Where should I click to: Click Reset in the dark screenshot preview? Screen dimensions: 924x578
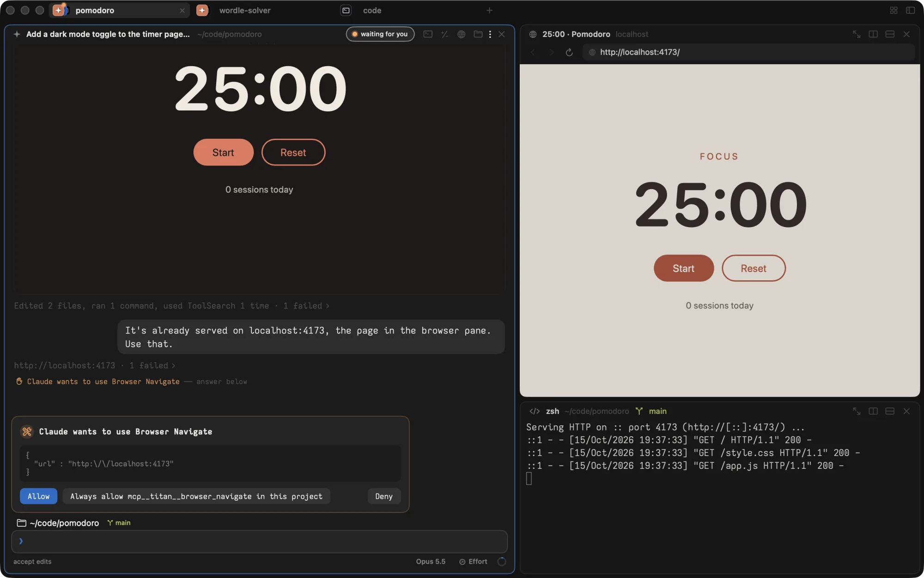click(293, 152)
